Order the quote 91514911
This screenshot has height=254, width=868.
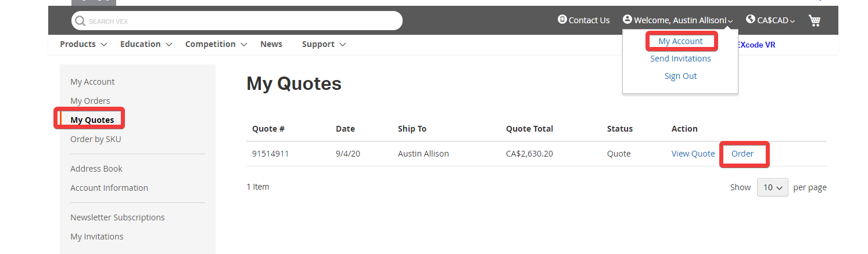point(743,154)
